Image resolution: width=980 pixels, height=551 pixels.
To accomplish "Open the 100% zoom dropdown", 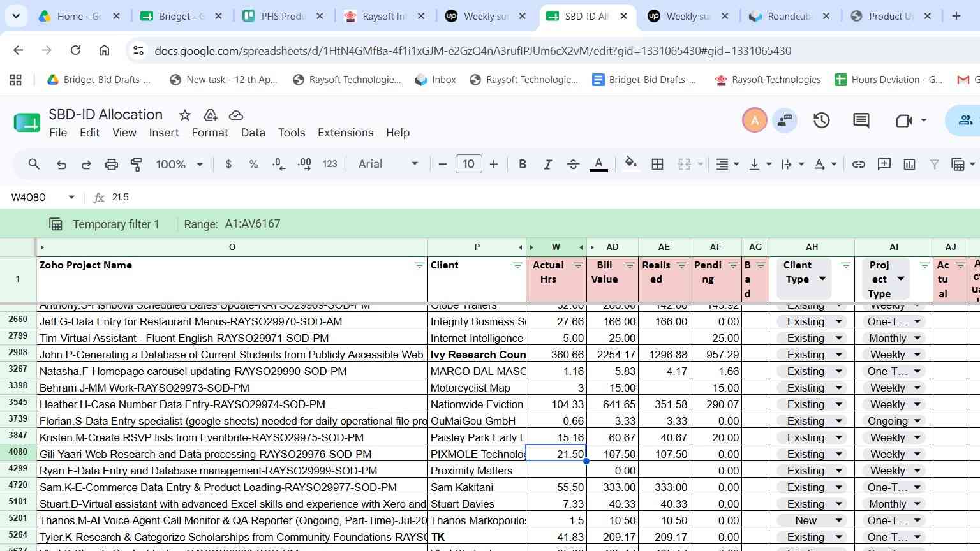I will [179, 165].
